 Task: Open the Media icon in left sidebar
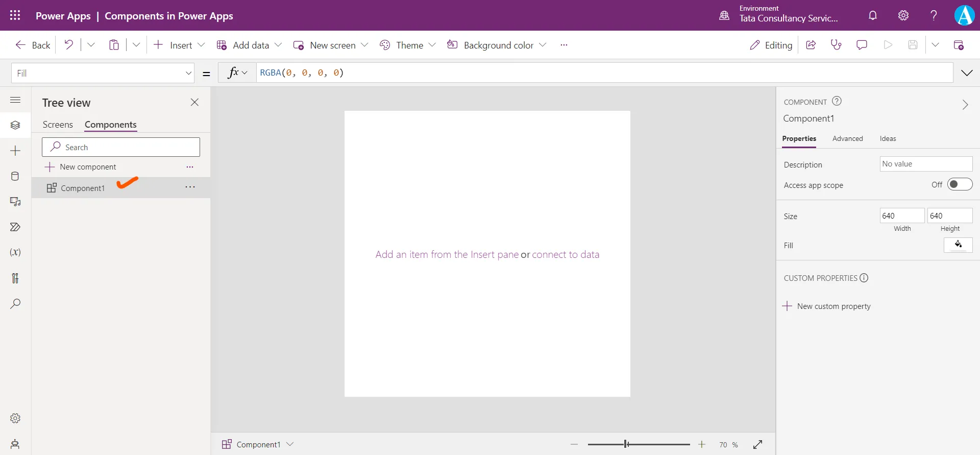click(15, 202)
